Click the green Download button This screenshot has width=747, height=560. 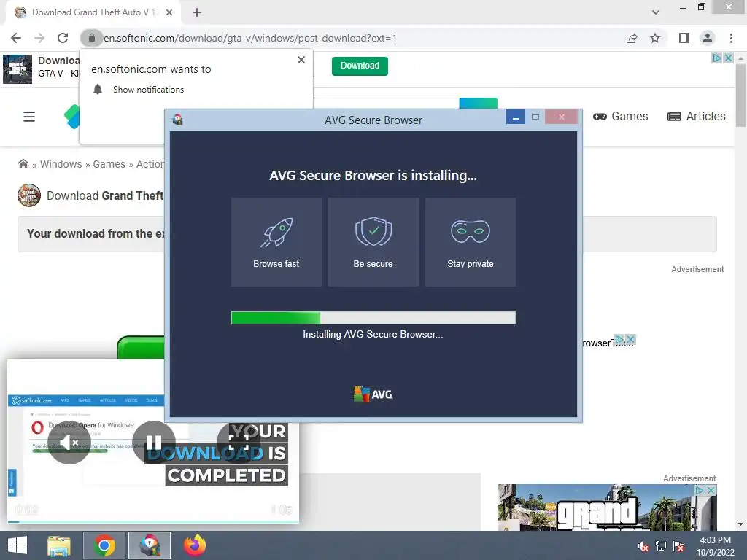pyautogui.click(x=360, y=66)
